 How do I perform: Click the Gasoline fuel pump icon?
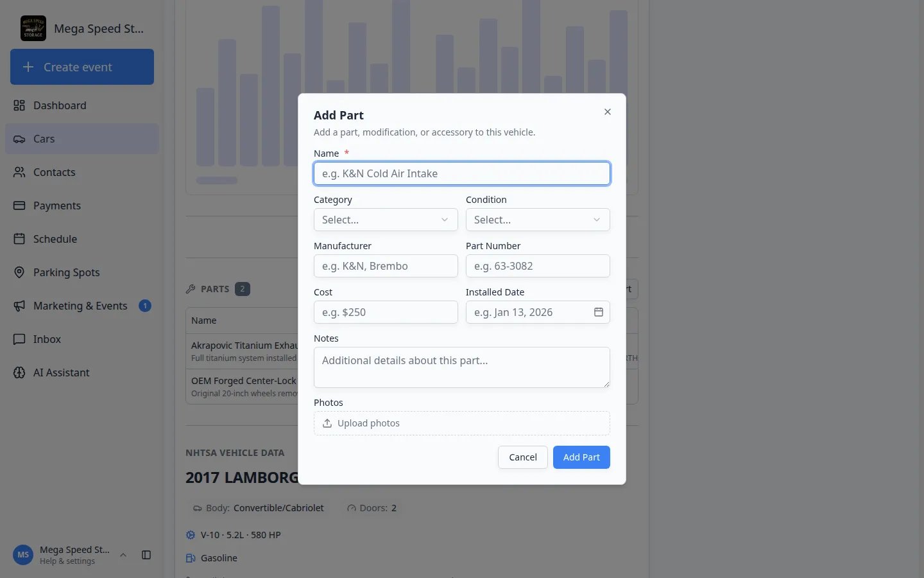point(191,558)
